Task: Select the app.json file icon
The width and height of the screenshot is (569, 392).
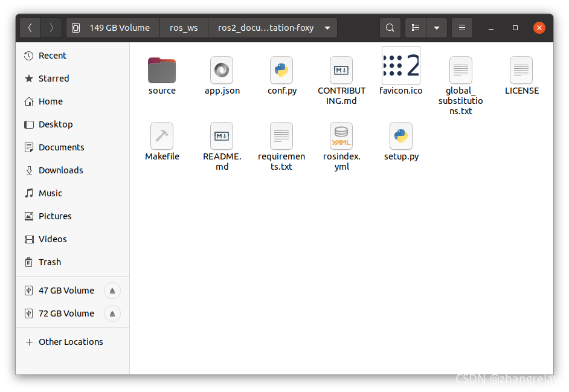Action: coord(222,70)
